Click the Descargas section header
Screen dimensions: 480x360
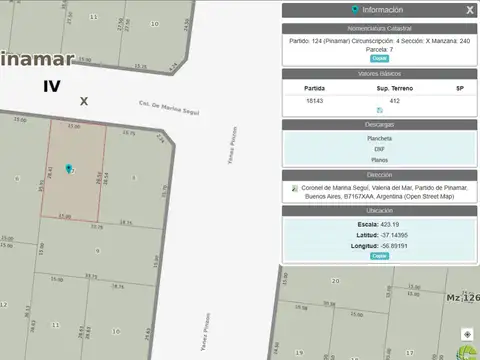point(379,125)
